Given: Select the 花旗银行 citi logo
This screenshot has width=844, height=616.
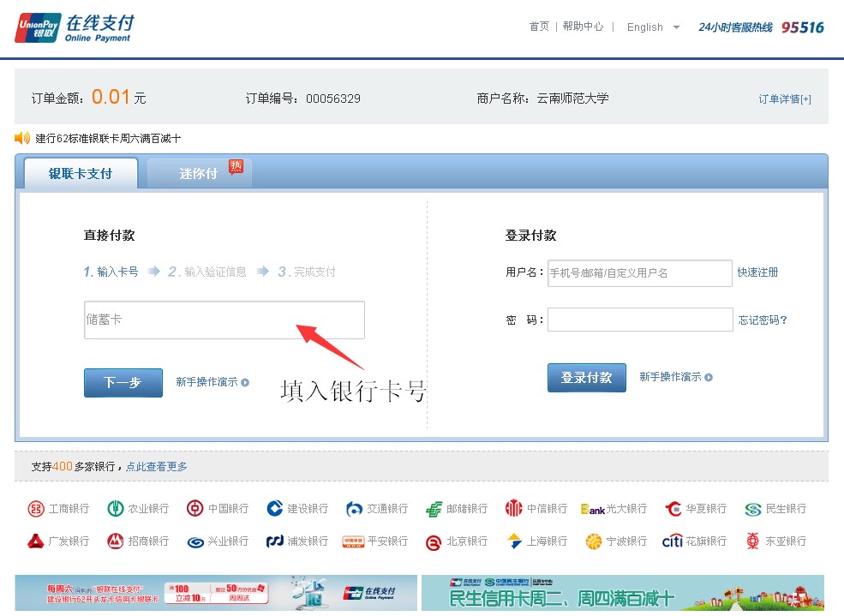Looking at the screenshot, I should coord(672,541).
